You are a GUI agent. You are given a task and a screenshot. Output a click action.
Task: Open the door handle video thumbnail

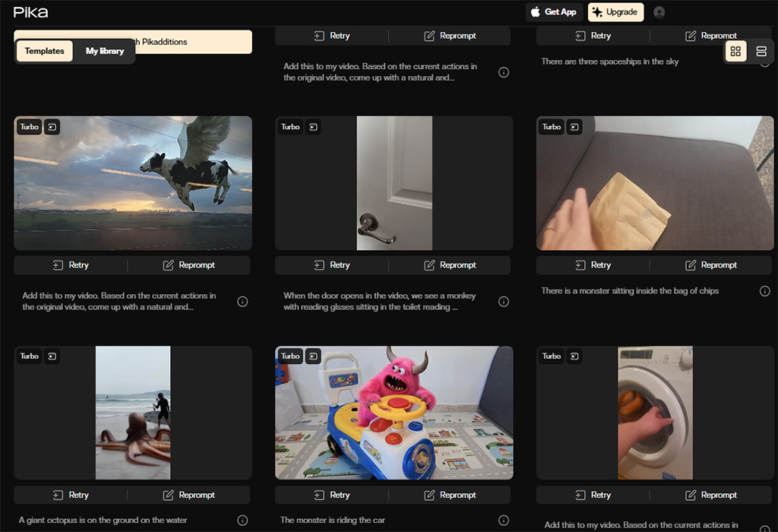[394, 183]
